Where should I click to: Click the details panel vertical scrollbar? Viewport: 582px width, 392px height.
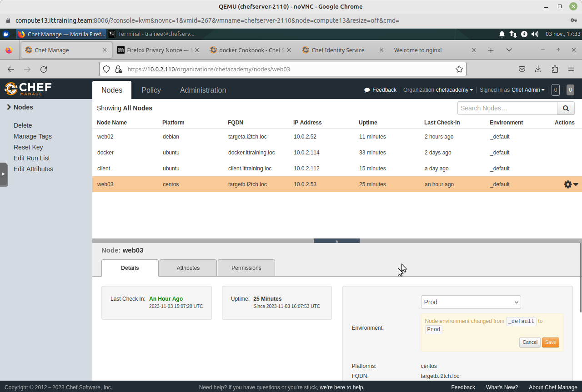pyautogui.click(x=581, y=278)
